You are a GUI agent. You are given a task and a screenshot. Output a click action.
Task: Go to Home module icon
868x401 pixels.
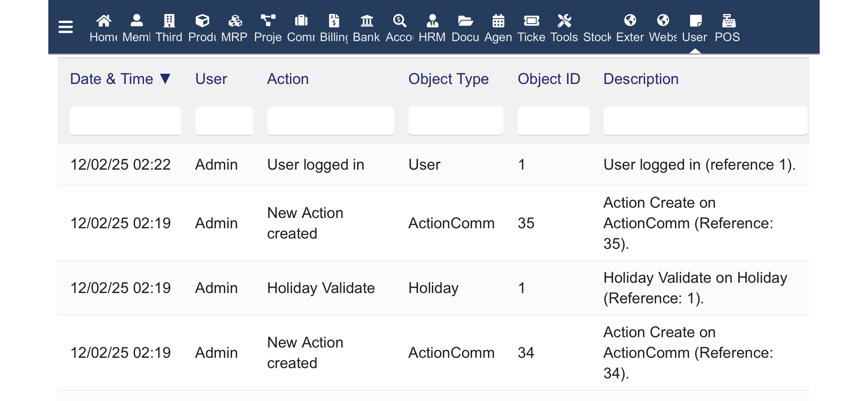click(104, 21)
